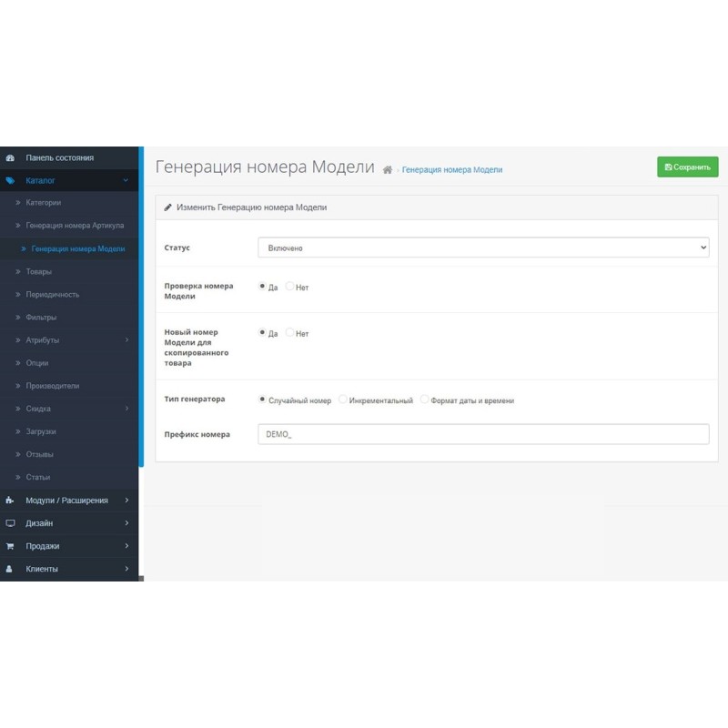Select the Инкрементальный generator type
Viewport: 728px width, 728px height.
click(342, 398)
